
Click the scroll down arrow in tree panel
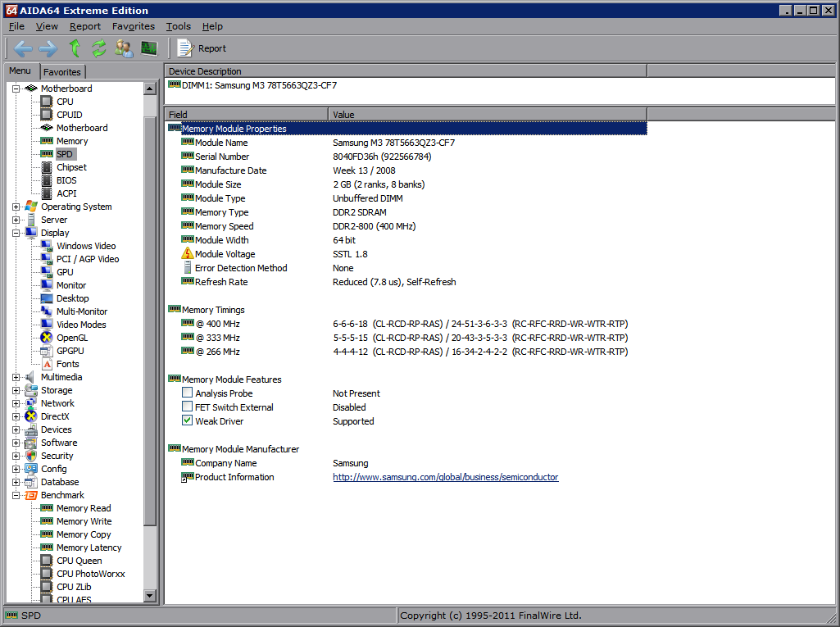[150, 596]
